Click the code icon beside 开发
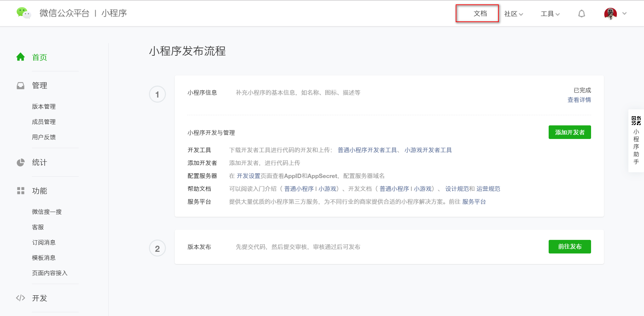This screenshot has height=316, width=644. 21,298
